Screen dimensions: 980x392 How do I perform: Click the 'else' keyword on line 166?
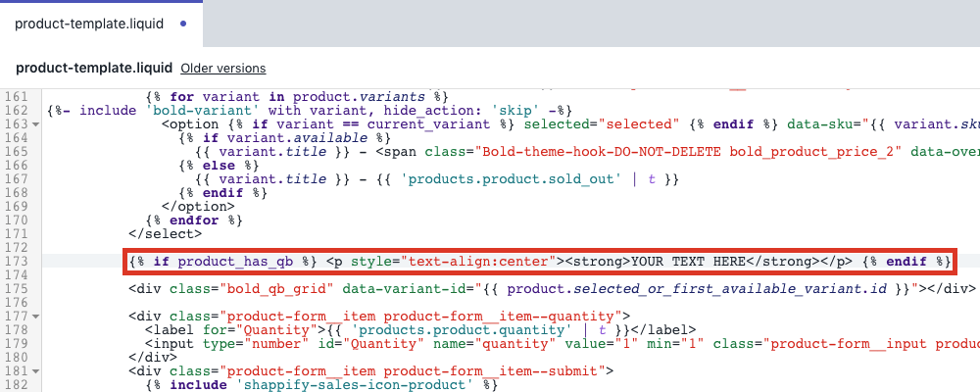220,166
